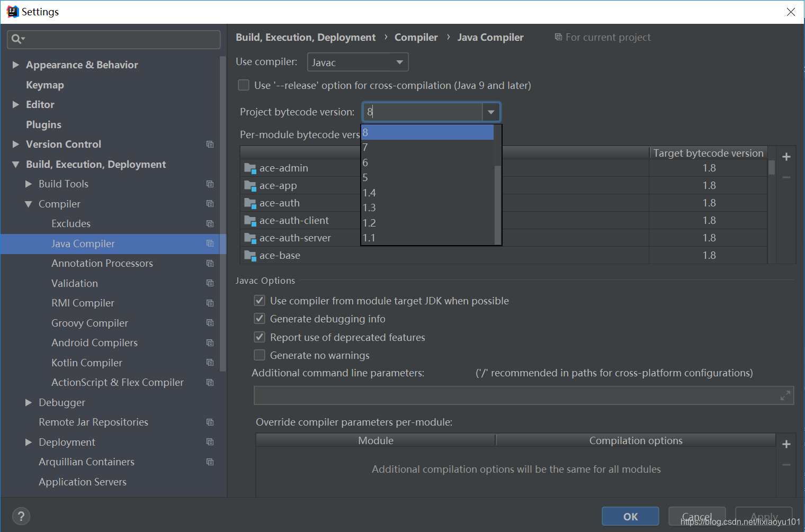Toggle Report use of deprecated features

coord(260,337)
